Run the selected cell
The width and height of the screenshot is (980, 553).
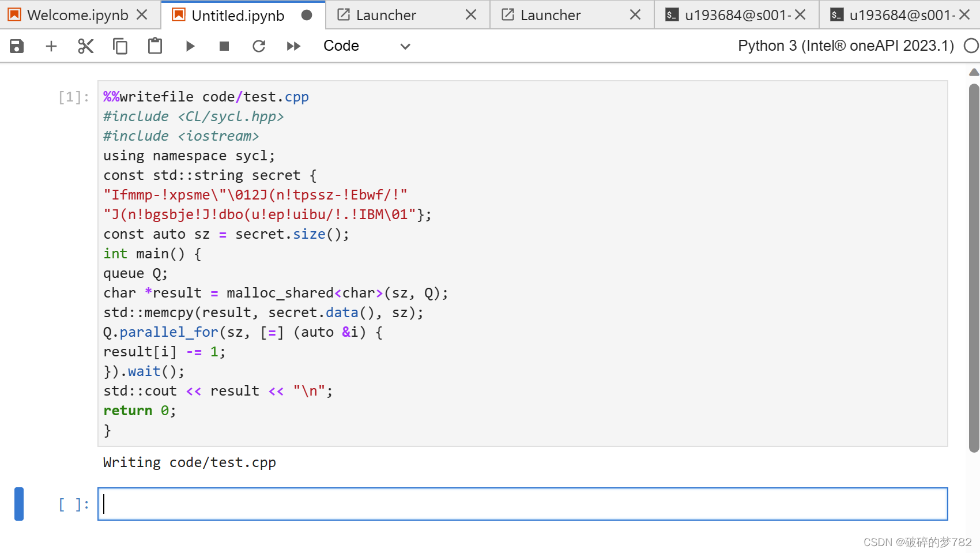(x=190, y=46)
